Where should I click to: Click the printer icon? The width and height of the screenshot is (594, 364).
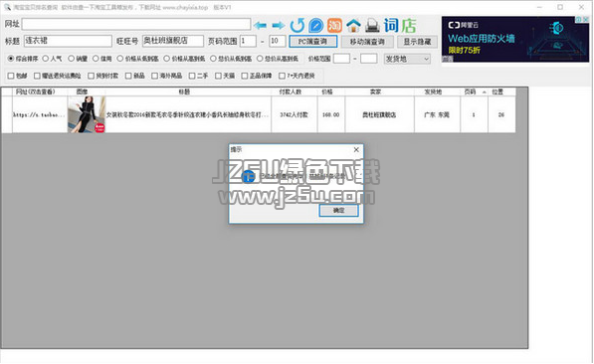click(x=372, y=26)
